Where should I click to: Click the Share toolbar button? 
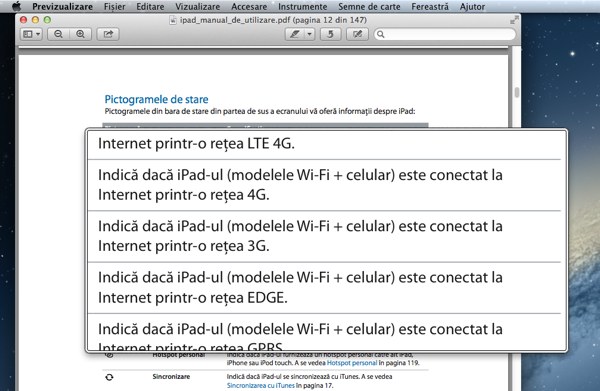coord(108,34)
